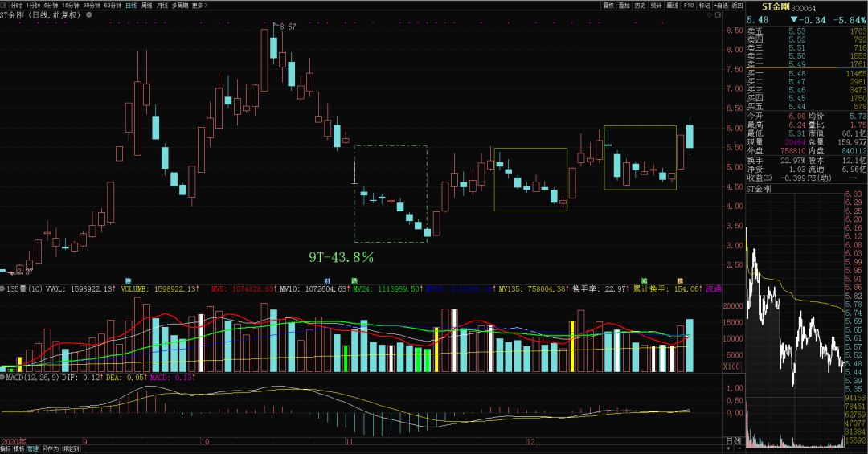Open dropdown arrow next to ST金刚 chart title
The height and width of the screenshot is (454, 868).
88,15
